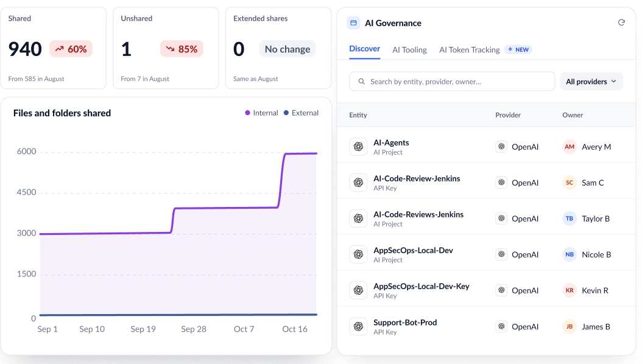Viewport: 642px width, 364px height.
Task: Click Kevin R's KR avatar
Action: pyautogui.click(x=570, y=290)
